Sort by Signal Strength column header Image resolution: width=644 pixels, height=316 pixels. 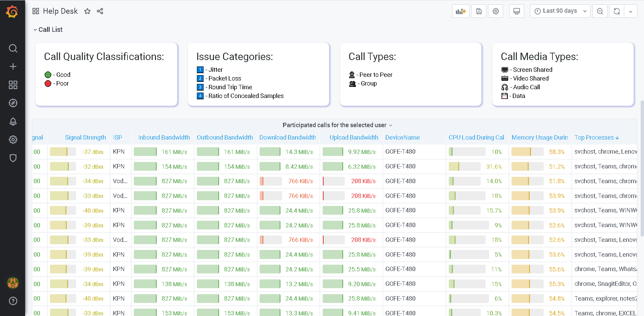85,138
